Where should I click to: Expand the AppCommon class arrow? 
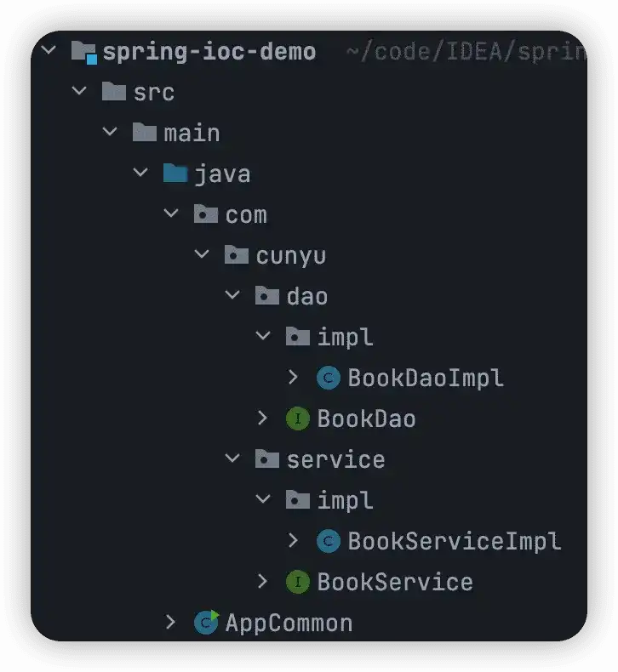pyautogui.click(x=171, y=622)
